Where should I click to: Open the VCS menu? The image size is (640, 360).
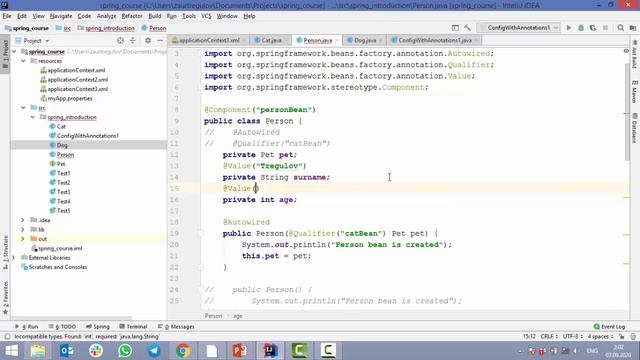tap(206, 16)
